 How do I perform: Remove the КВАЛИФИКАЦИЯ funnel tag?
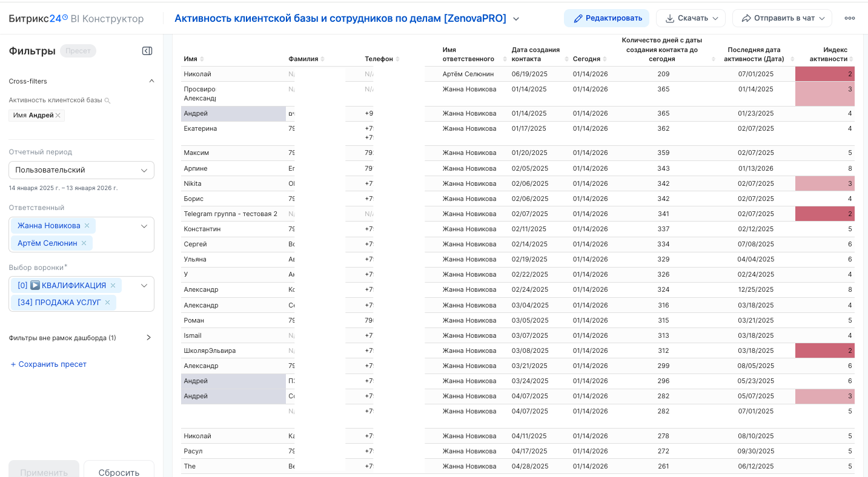113,285
